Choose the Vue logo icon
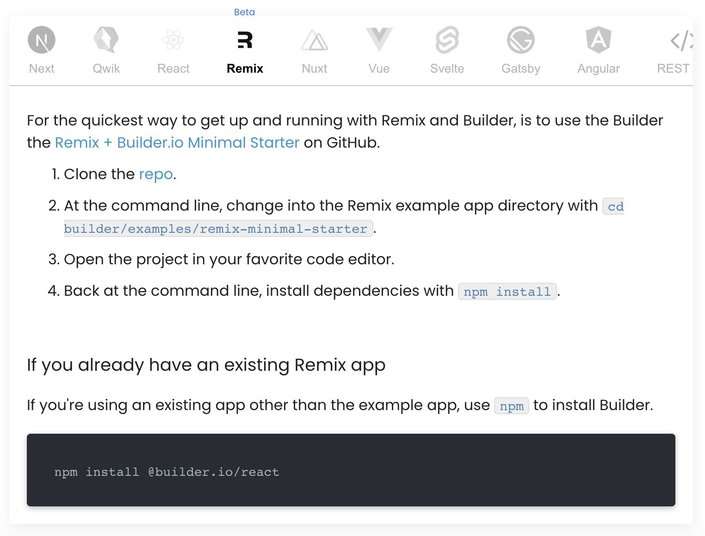 click(x=379, y=39)
